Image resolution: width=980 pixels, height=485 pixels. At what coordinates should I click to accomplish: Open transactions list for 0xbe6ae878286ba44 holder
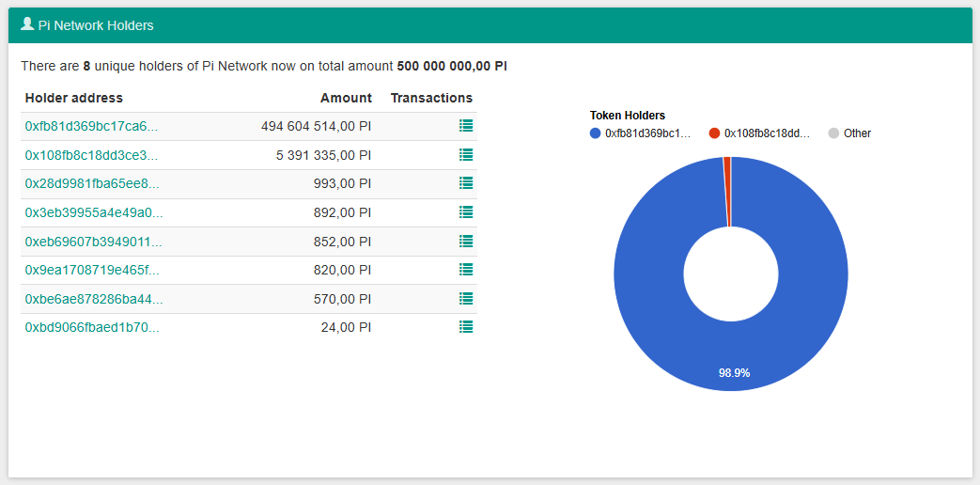[466, 298]
